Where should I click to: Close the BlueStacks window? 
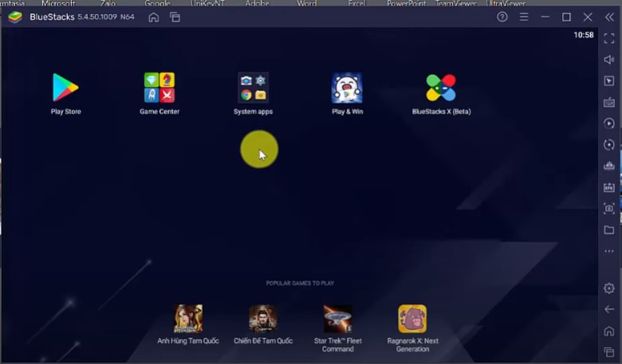[588, 17]
